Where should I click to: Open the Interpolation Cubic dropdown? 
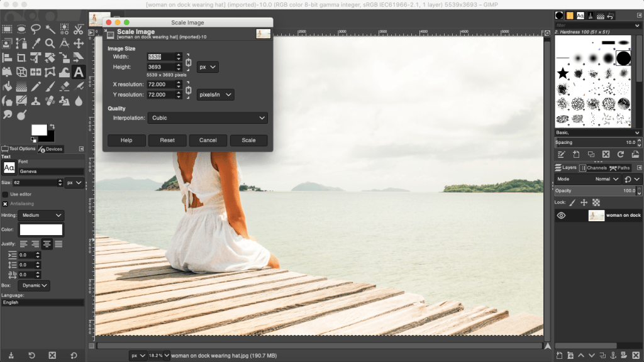coord(208,118)
